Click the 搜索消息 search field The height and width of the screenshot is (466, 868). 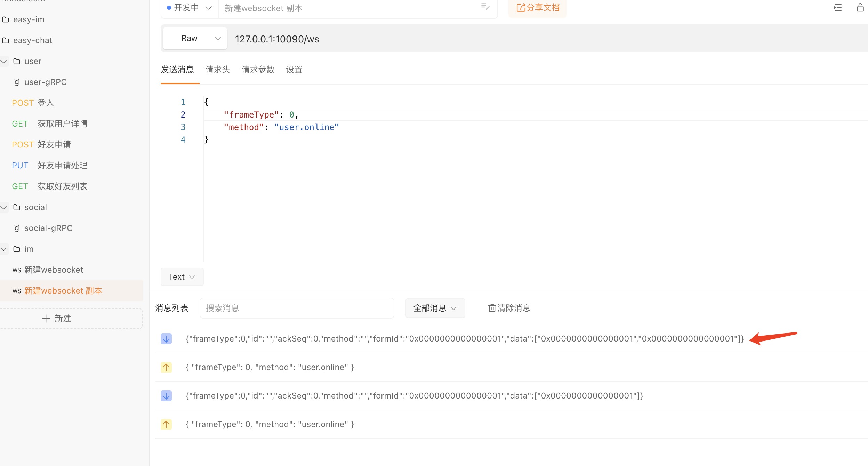297,308
